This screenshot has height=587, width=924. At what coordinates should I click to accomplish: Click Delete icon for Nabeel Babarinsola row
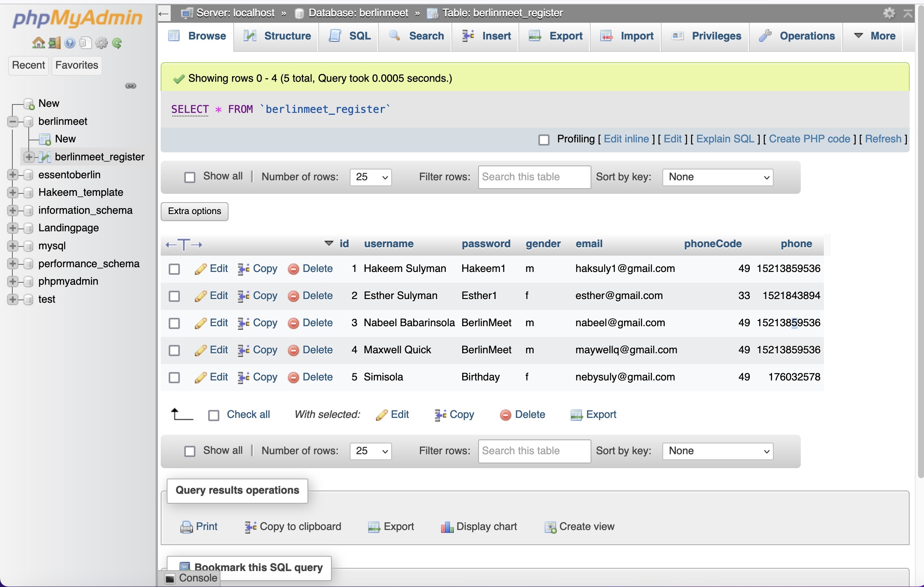pos(293,323)
